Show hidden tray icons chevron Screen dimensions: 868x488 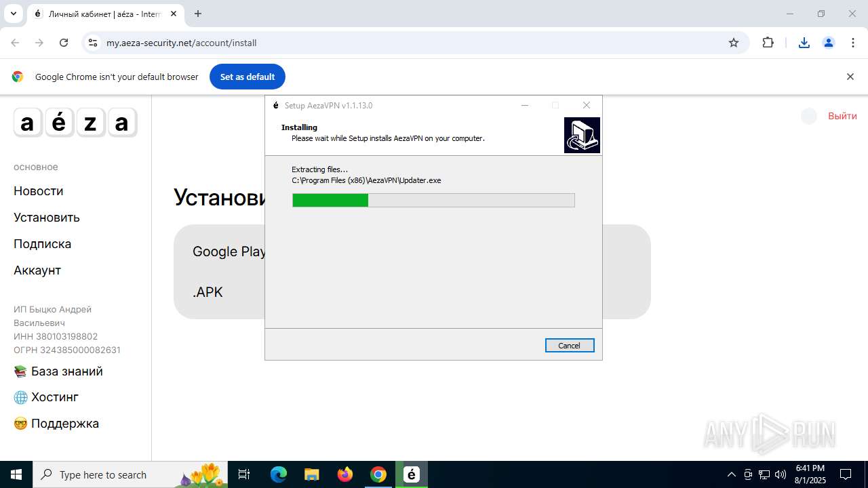point(731,474)
